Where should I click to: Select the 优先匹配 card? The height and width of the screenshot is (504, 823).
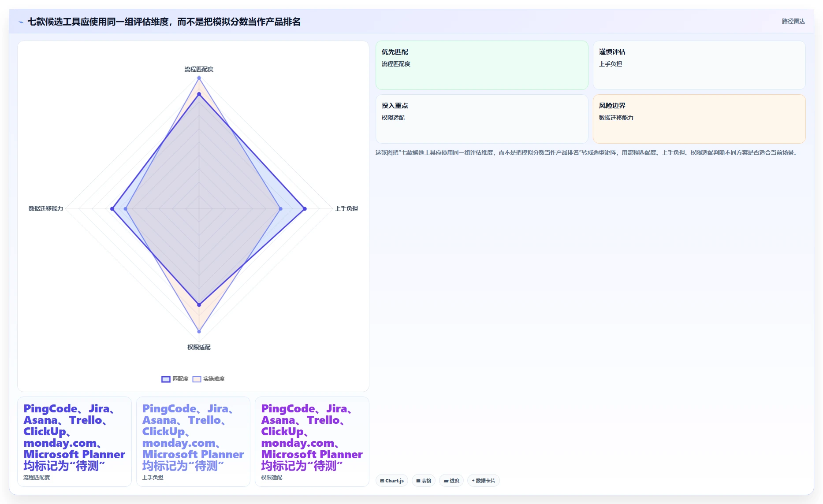(x=482, y=65)
